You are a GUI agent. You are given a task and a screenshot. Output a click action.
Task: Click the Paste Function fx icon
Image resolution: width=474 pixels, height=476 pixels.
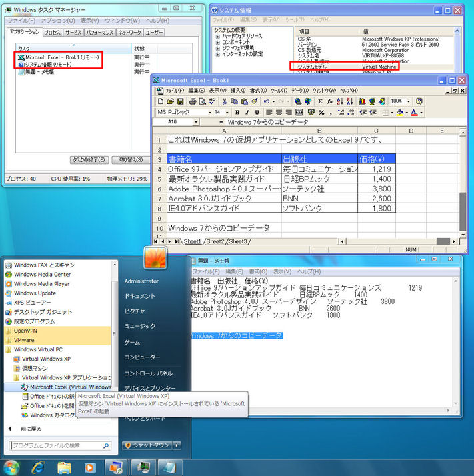tap(330, 101)
